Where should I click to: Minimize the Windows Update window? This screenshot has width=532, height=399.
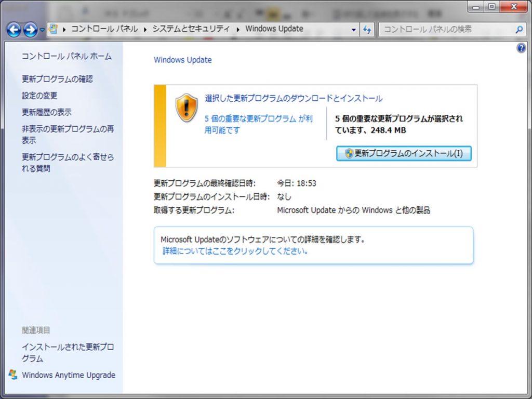pos(476,7)
